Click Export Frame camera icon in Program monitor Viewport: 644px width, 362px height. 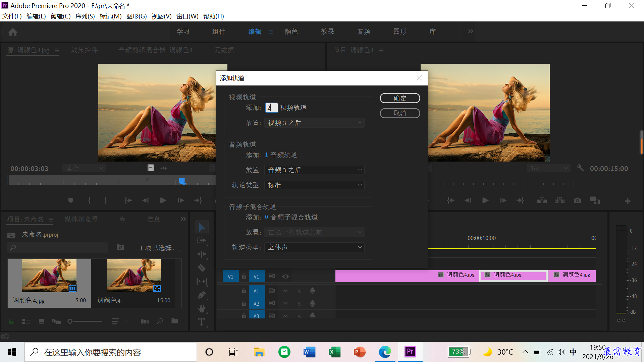point(577,200)
